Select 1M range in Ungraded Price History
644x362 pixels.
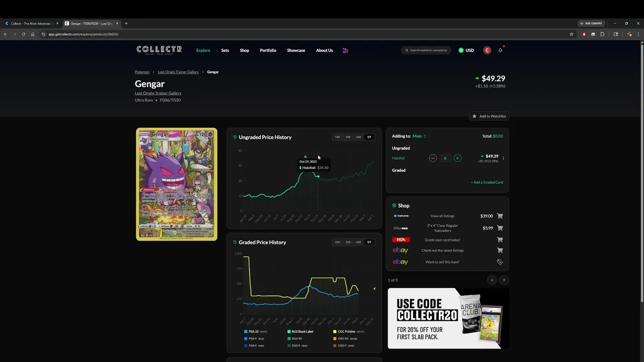[337, 137]
